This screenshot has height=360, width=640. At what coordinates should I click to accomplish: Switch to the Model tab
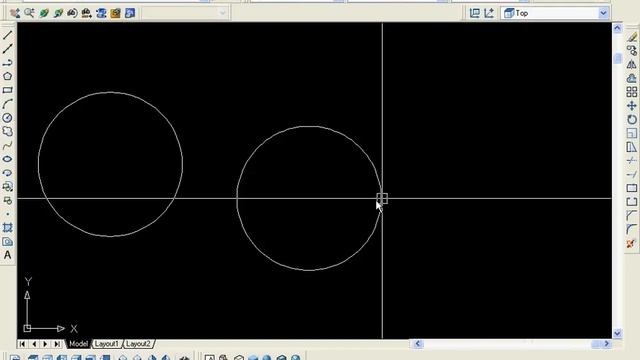78,344
